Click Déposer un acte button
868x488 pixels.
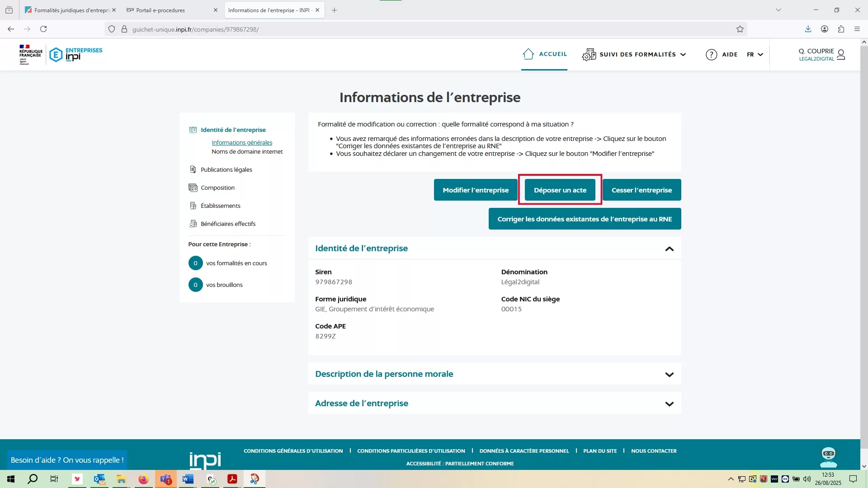(560, 190)
